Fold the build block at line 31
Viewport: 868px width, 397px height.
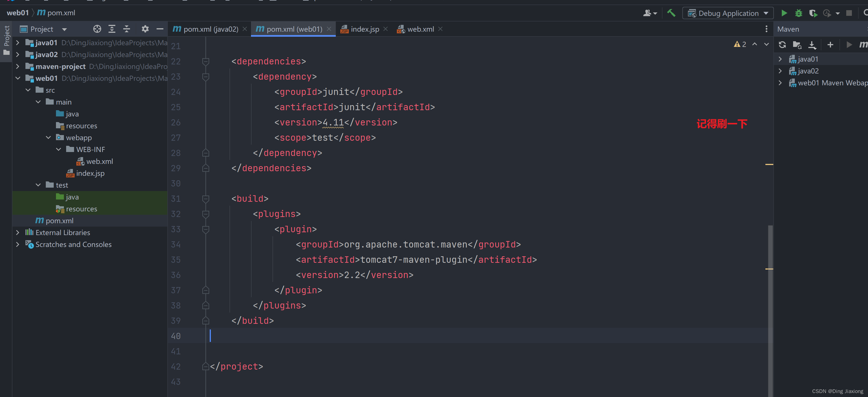point(205,199)
